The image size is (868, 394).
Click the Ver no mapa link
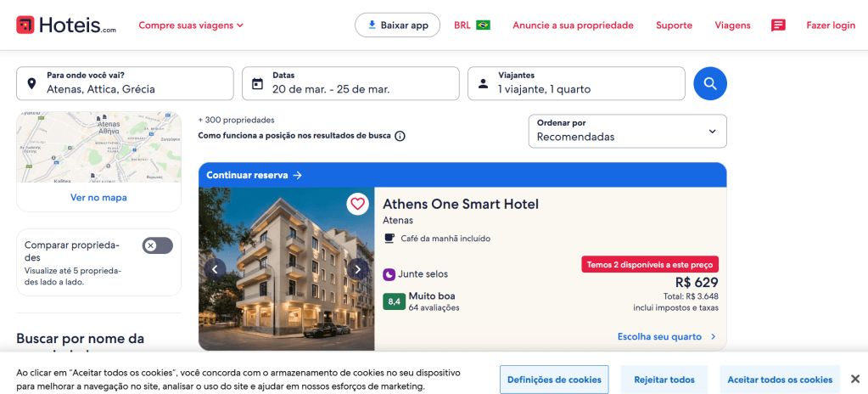(x=98, y=198)
